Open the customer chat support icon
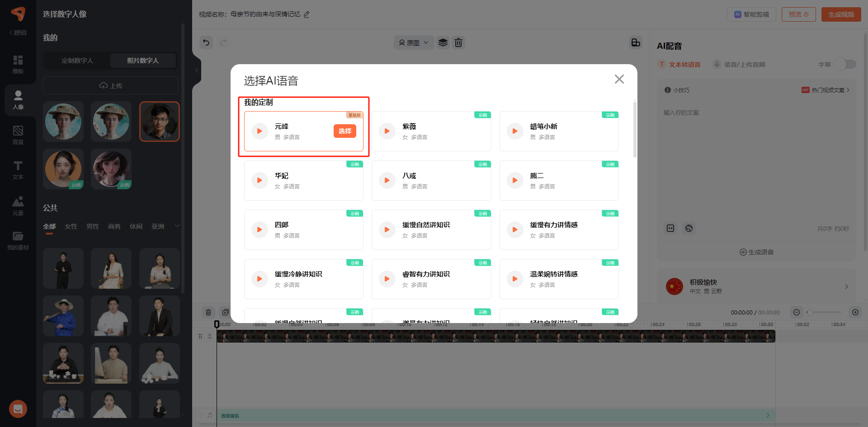Viewport: 868px width, 427px height. (18, 409)
